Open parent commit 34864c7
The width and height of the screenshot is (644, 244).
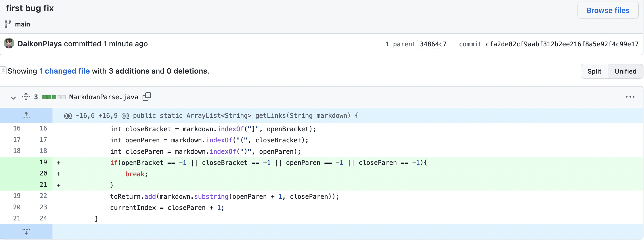point(433,44)
